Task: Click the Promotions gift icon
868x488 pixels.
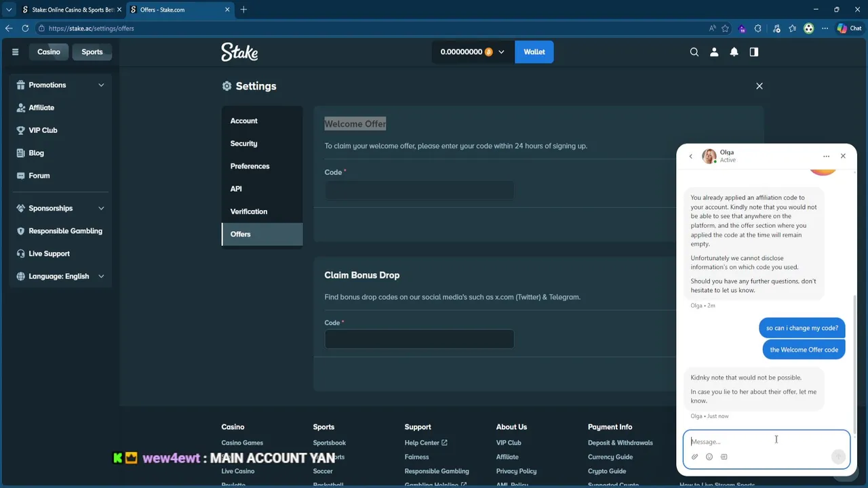Action: click(21, 85)
